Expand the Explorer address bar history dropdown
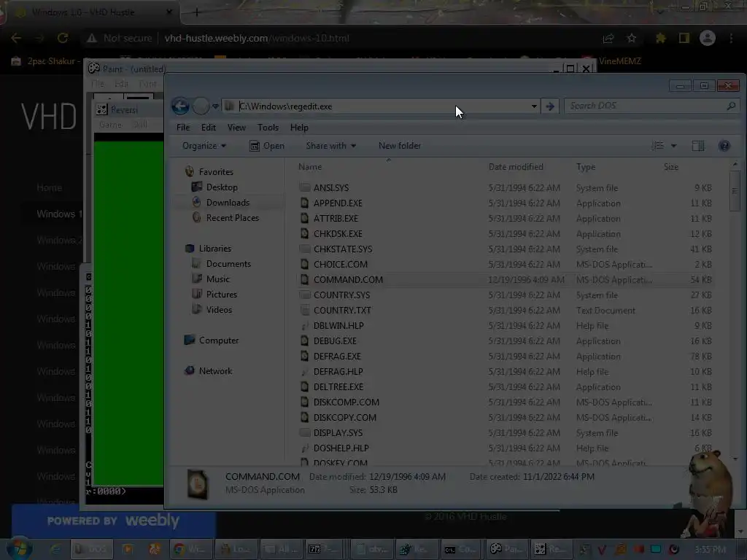The image size is (747, 560). [x=534, y=106]
